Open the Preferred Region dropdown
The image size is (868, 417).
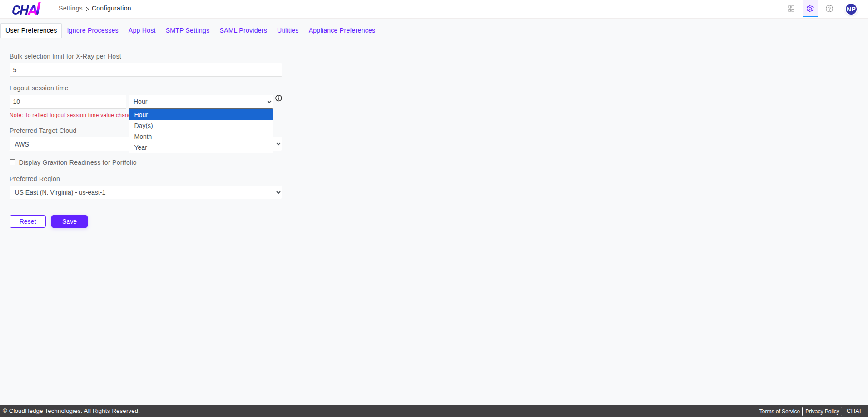click(145, 192)
